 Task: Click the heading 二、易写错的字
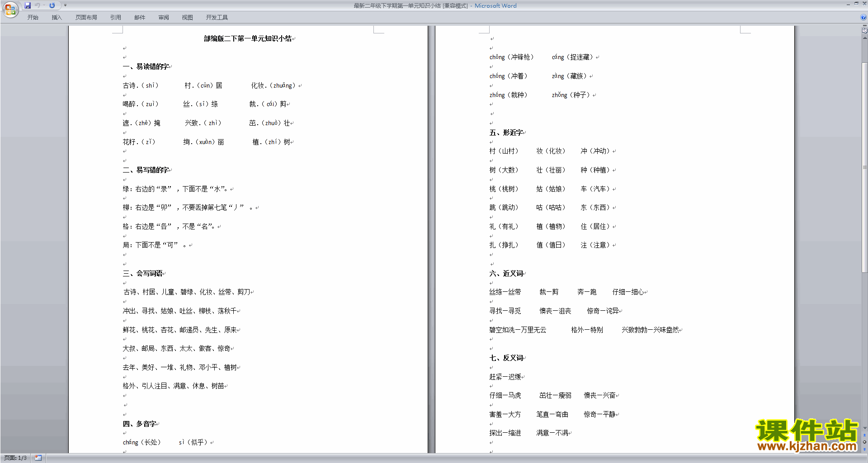tap(146, 170)
